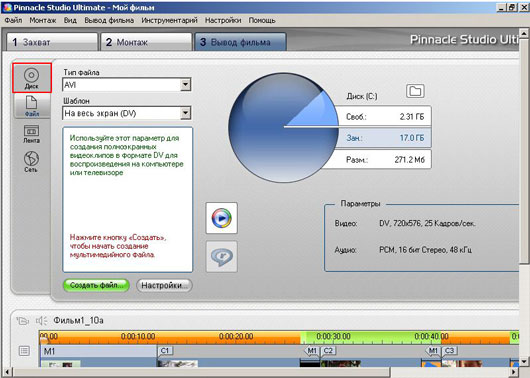530x378 pixels.
Task: Select the Диск output icon
Action: [x=31, y=78]
